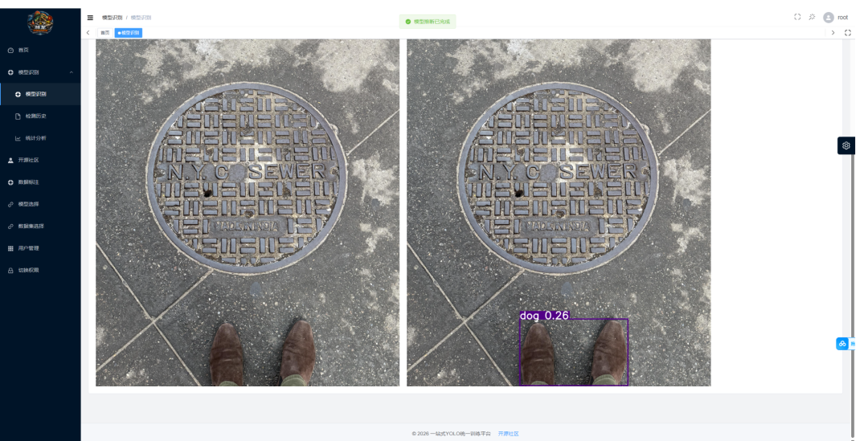The image size is (868, 441).
Task: Click the first 模型识别 breadcrumb entry
Action: [113, 18]
